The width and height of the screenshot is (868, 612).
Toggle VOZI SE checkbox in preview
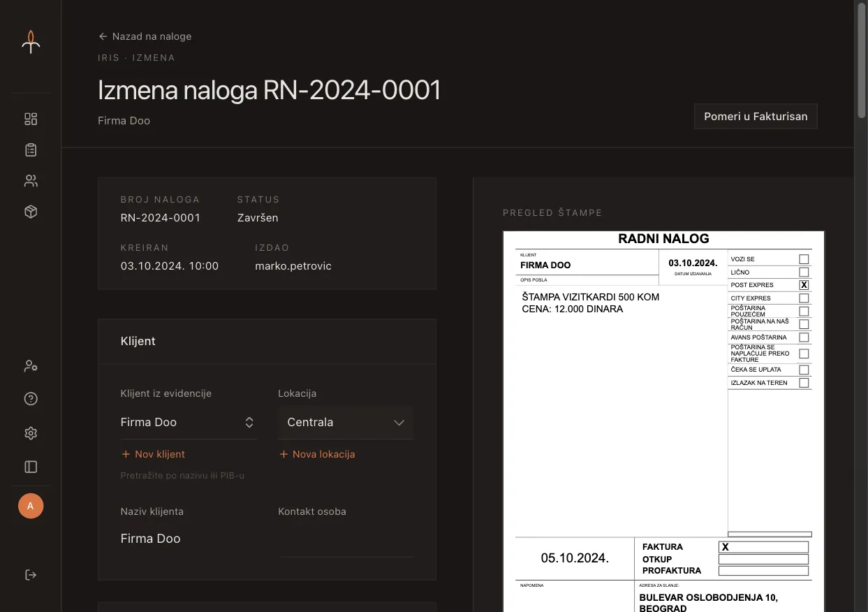[x=804, y=259]
